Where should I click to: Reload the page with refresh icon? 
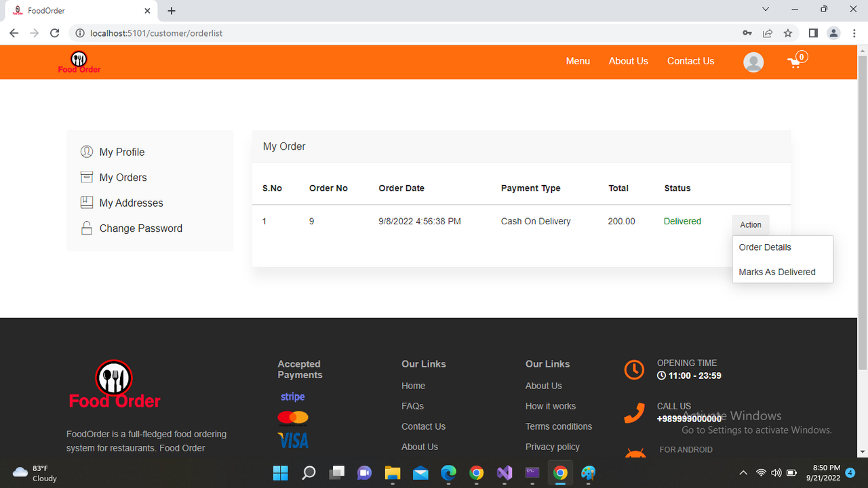coord(55,33)
